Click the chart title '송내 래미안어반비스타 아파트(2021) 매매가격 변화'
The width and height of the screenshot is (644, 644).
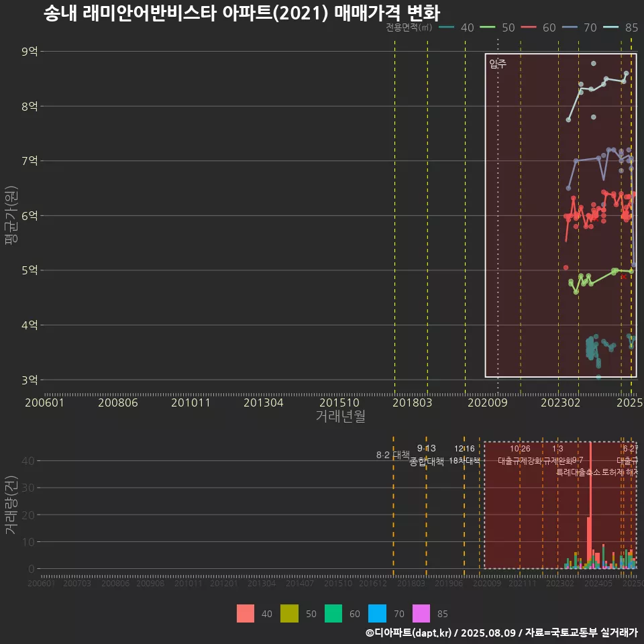coord(242,13)
